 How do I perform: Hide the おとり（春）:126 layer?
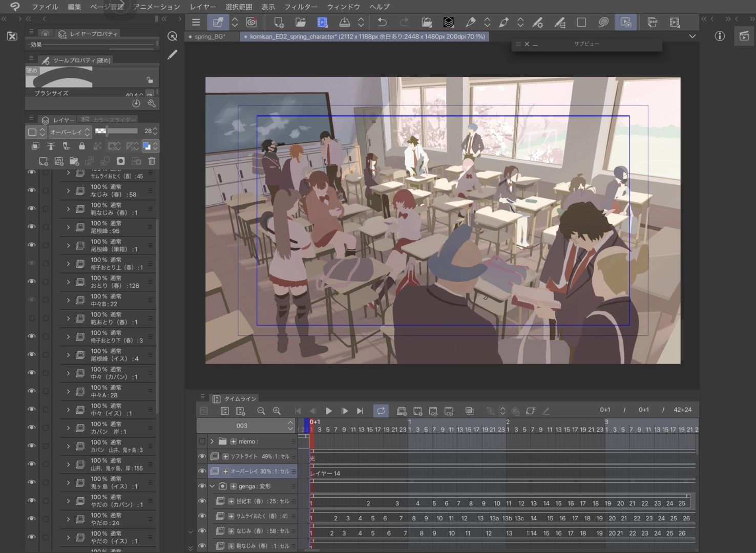(x=32, y=282)
